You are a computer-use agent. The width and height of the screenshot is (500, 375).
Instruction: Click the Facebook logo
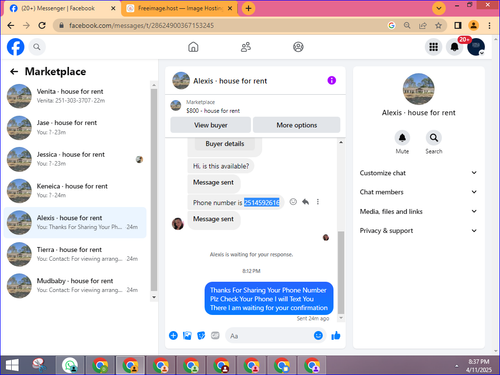point(16,47)
